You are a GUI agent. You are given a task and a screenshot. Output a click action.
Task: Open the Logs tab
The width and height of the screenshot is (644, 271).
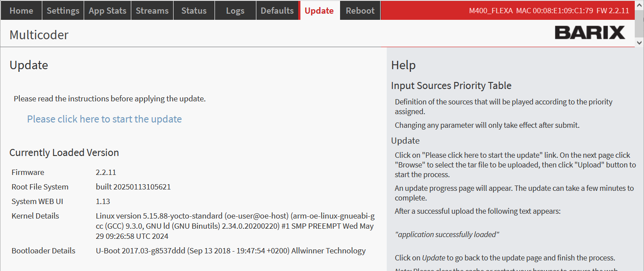235,11
